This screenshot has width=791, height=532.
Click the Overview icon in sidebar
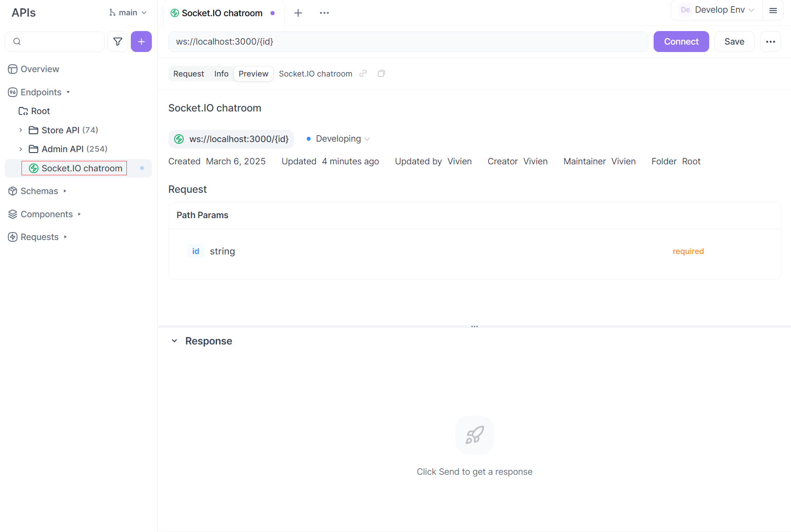click(13, 69)
